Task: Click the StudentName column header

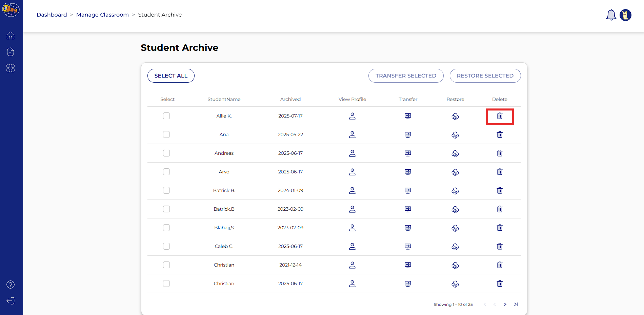Action: tap(224, 99)
